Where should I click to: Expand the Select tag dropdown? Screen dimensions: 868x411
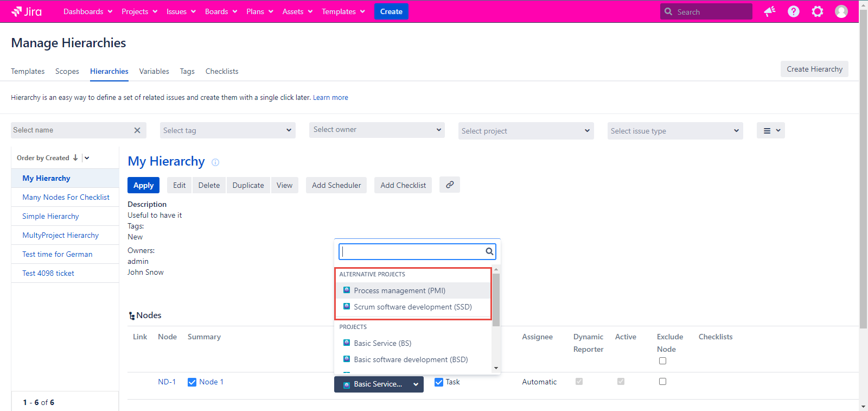coord(228,130)
